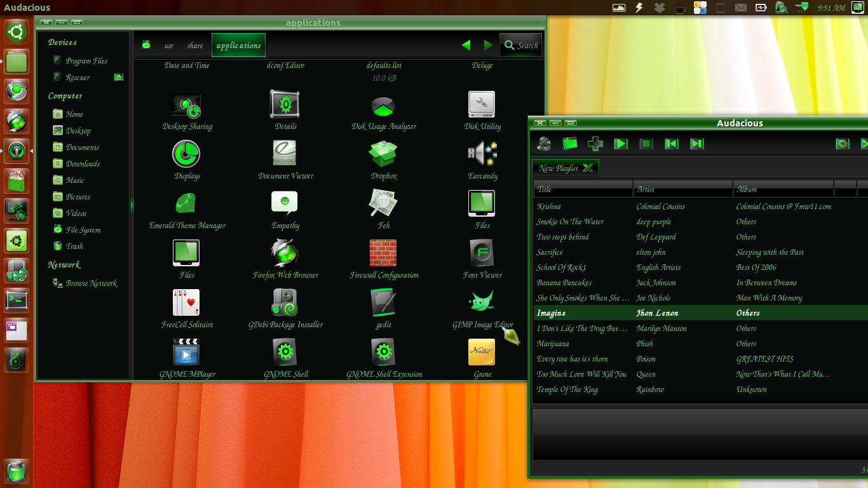The image size is (868, 488).
Task: Launch Disk Usage Analyzer
Action: [384, 105]
